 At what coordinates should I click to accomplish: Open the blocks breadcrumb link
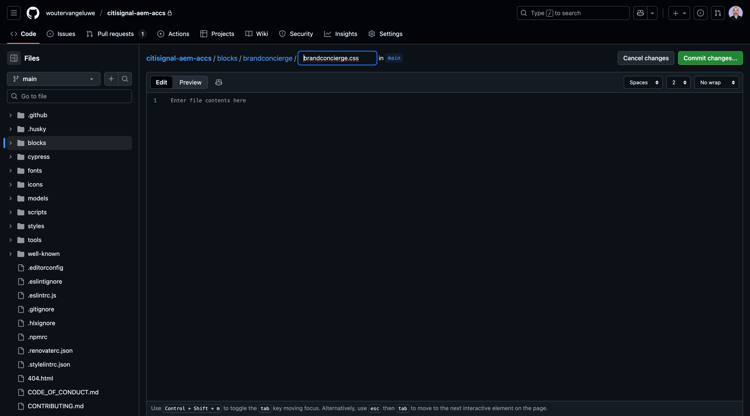click(227, 58)
